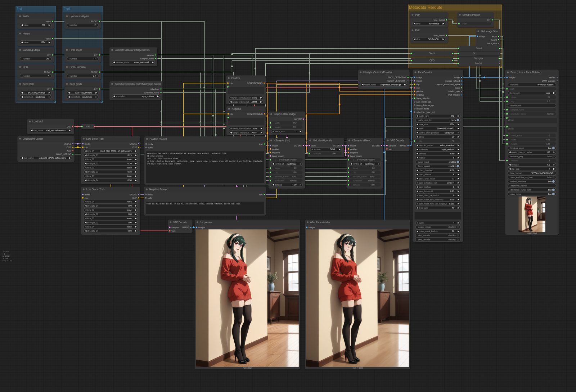
Task: Click the filename field in the Save node
Action: pos(531,85)
